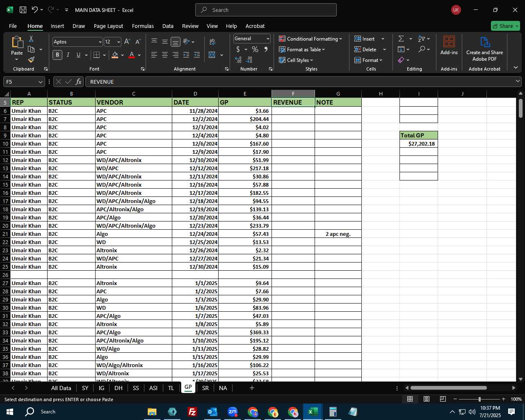Toggle Align Right
Viewport: 525px width, 420px height.
coord(176,55)
